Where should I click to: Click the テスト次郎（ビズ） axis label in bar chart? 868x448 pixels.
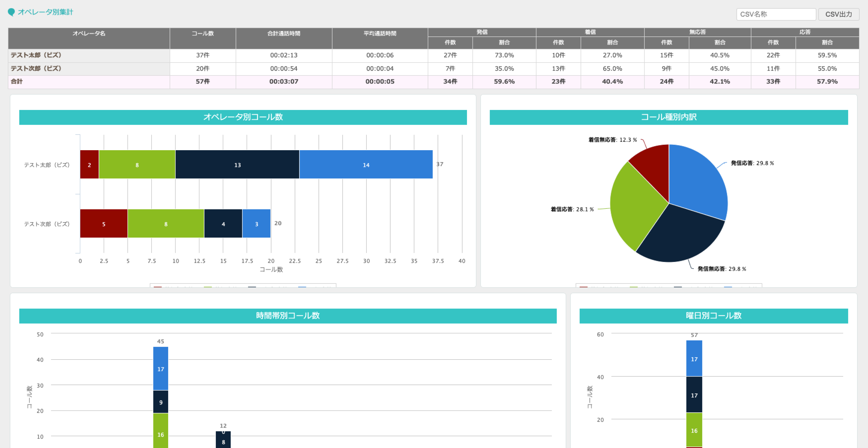[x=47, y=224]
